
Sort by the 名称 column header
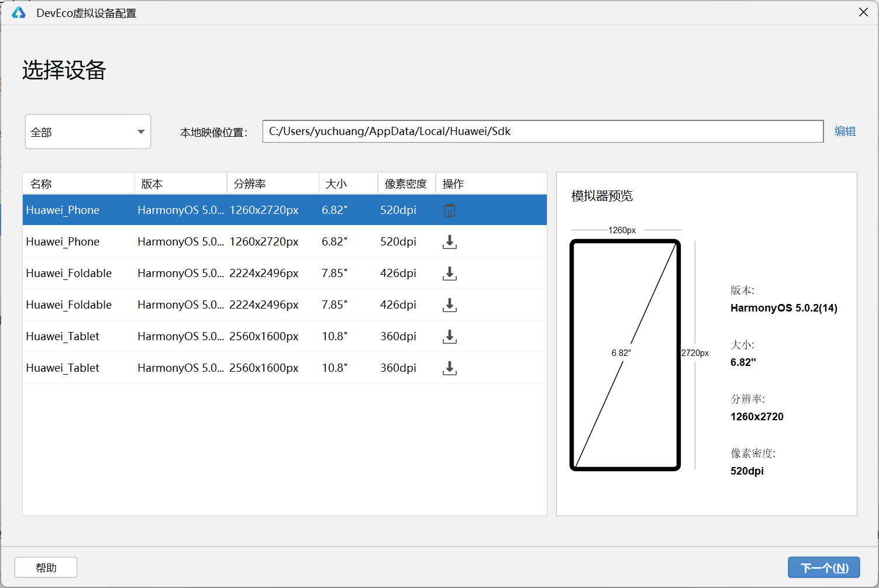click(79, 184)
